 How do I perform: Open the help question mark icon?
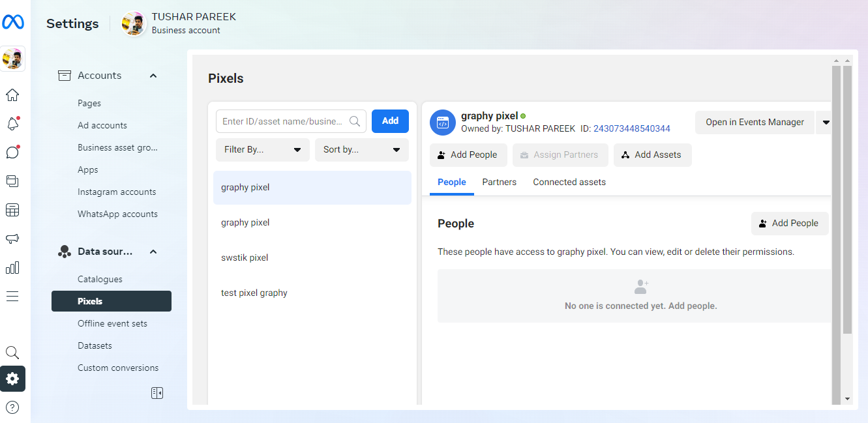click(x=12, y=407)
